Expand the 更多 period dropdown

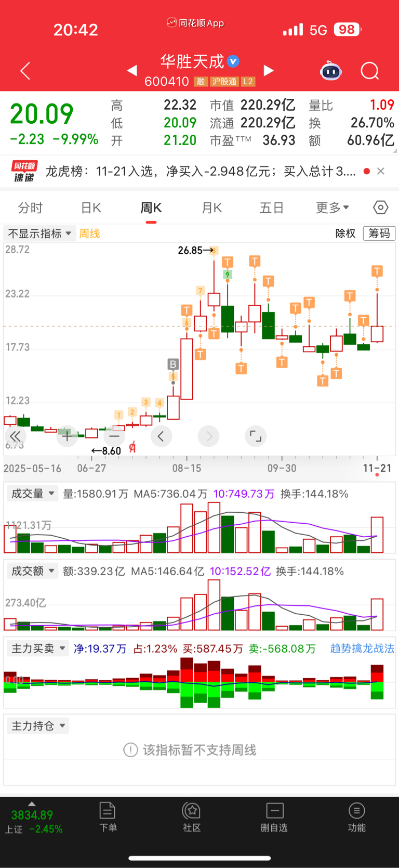tap(332, 208)
